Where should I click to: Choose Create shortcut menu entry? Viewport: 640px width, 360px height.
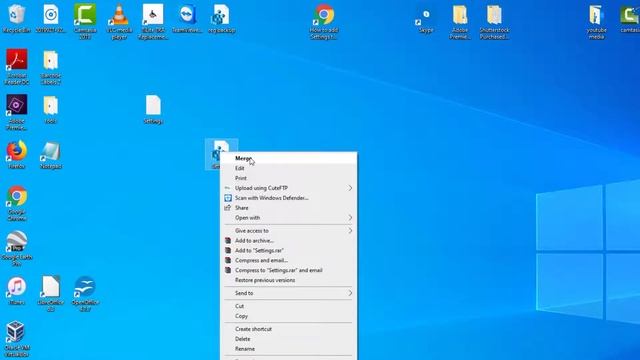288,329
